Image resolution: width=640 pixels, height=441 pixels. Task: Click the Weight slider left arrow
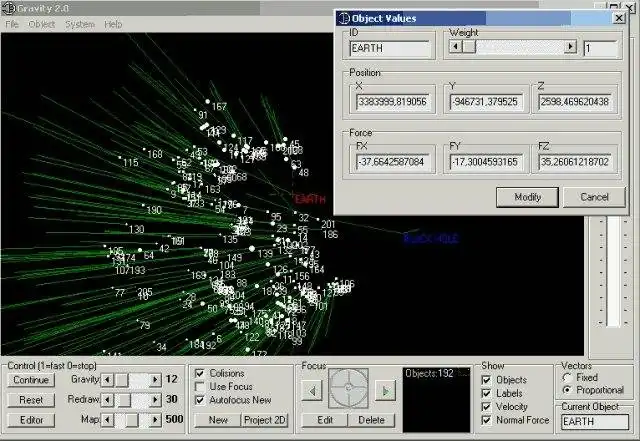(455, 47)
